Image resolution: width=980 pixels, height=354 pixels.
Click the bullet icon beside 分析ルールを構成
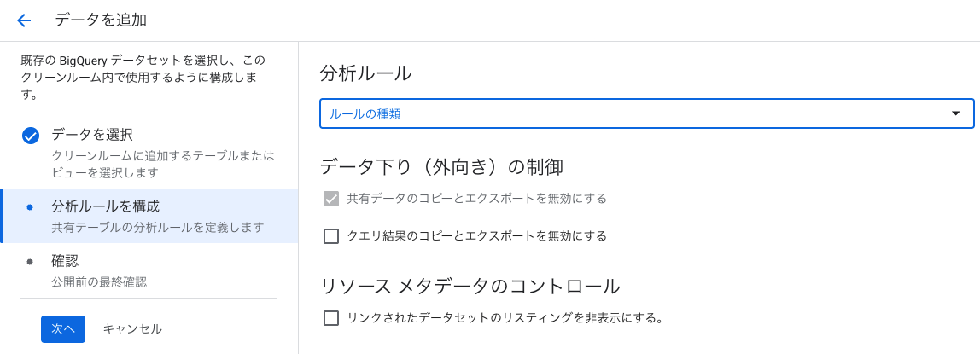[31, 207]
